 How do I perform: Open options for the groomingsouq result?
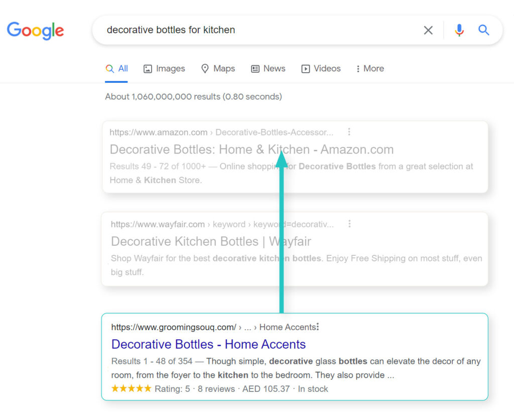click(318, 327)
